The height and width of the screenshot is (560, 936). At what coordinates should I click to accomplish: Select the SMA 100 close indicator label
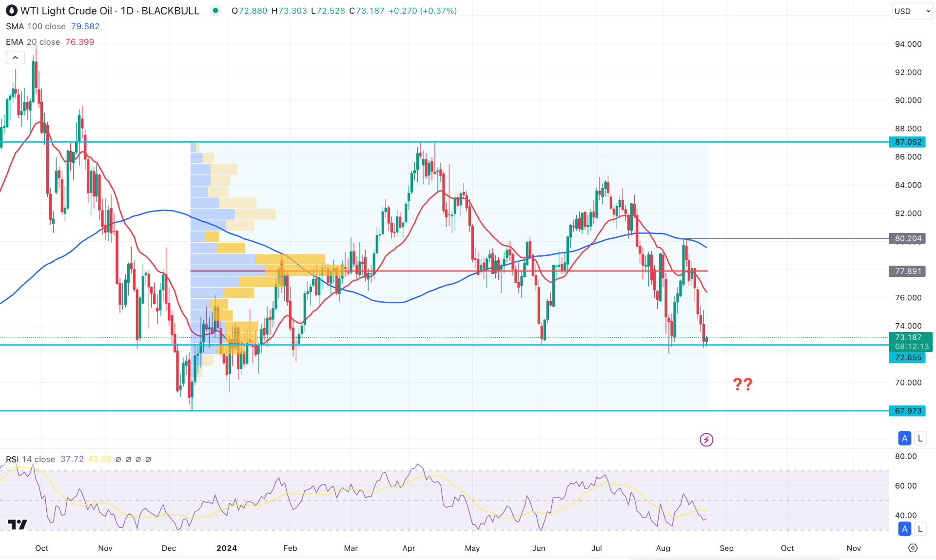[36, 26]
